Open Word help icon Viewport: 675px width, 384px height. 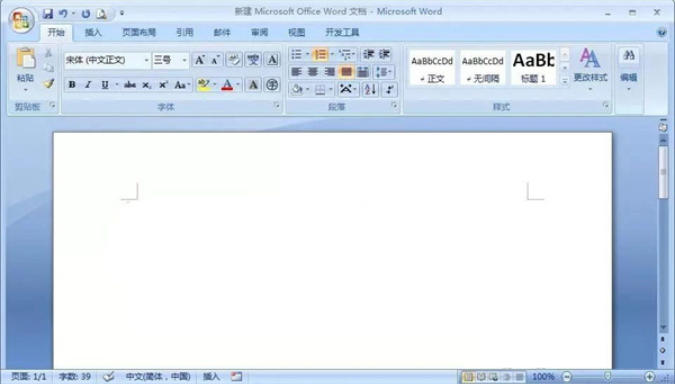[x=662, y=32]
